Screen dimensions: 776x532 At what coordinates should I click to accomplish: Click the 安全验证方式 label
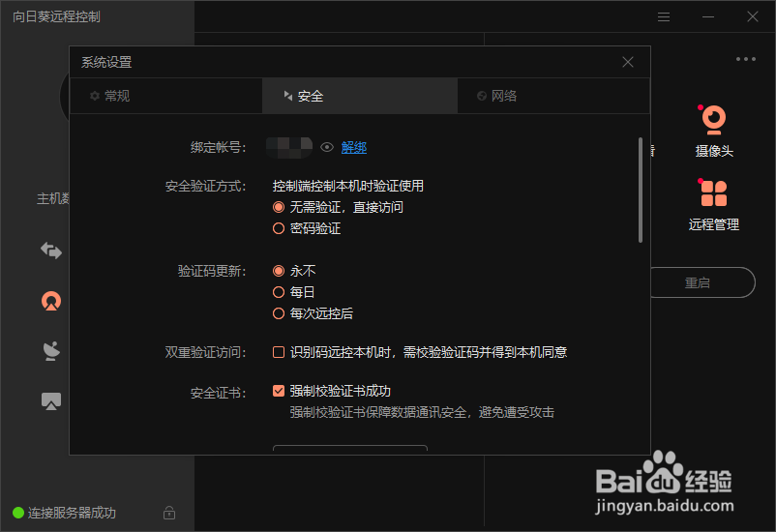205,186
